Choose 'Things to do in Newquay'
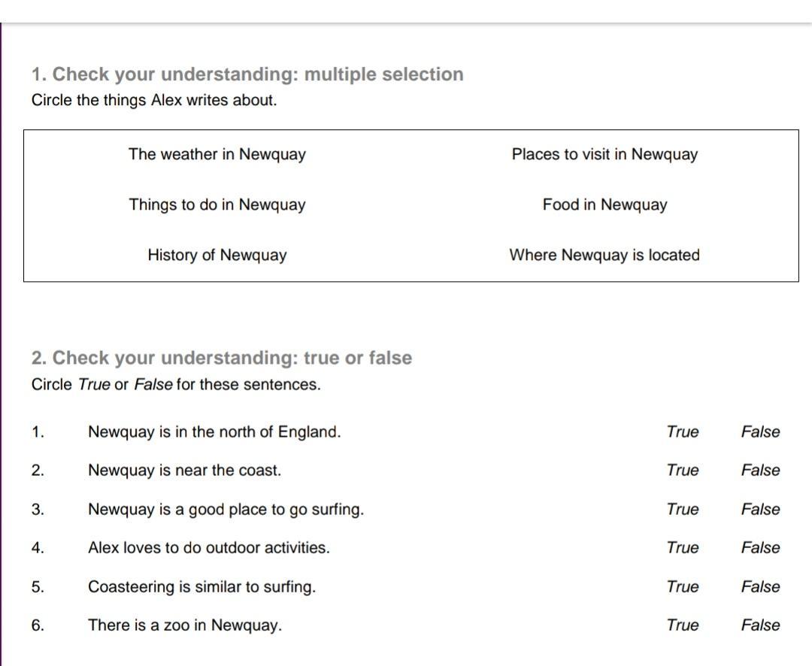Image resolution: width=812 pixels, height=666 pixels. click(217, 205)
